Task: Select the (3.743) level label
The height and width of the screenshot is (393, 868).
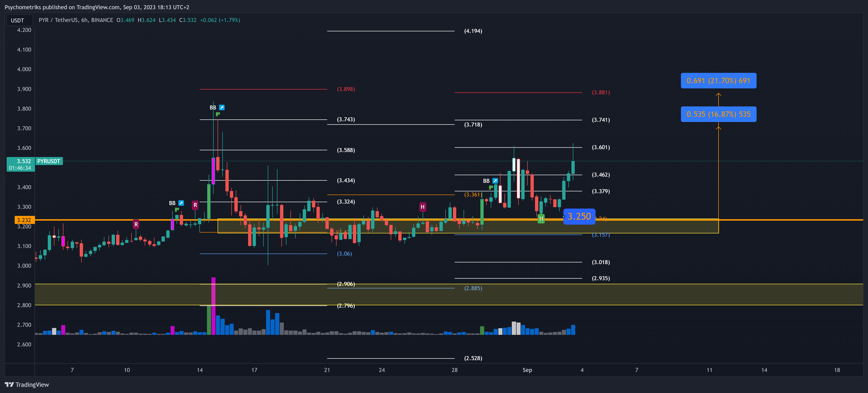Action: [346, 120]
